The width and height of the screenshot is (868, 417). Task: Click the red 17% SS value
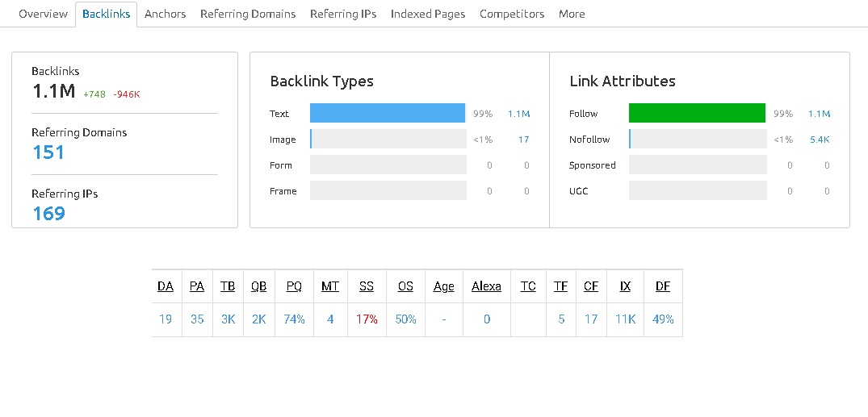click(x=367, y=319)
